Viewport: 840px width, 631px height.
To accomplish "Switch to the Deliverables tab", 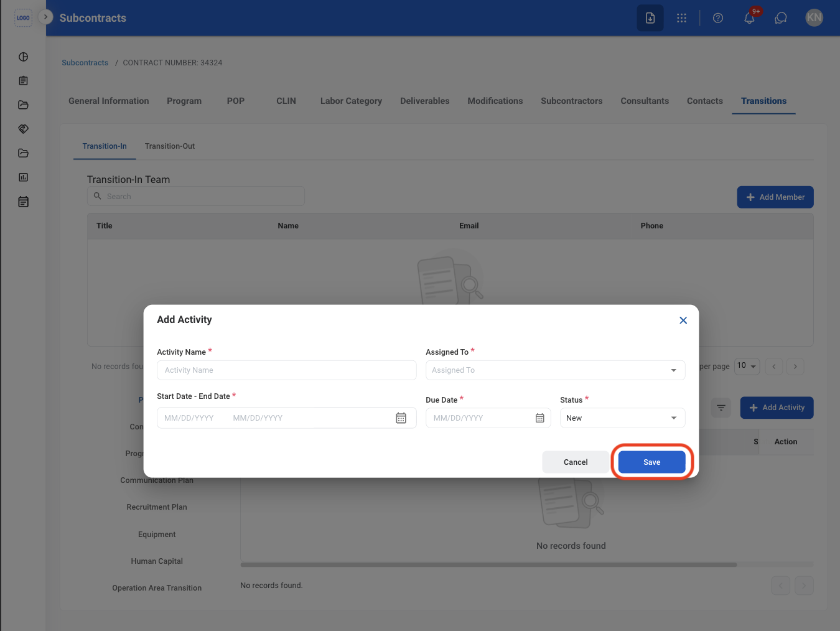I will pyautogui.click(x=425, y=101).
